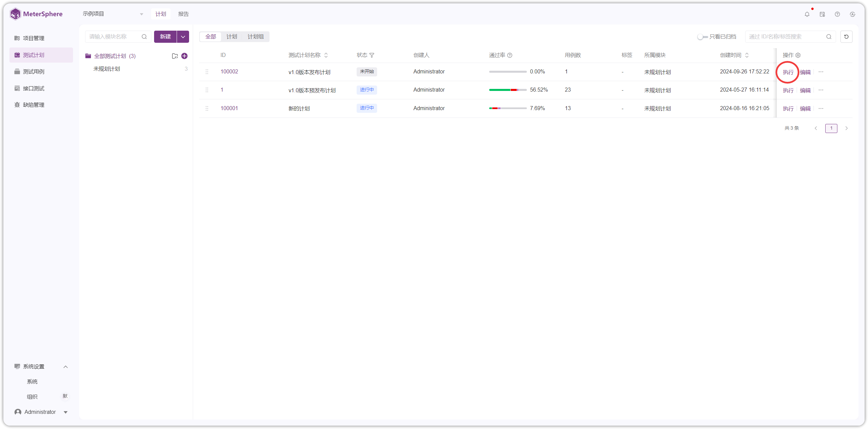Click the expand-all folder icon beside 全部测试计划

pos(175,56)
